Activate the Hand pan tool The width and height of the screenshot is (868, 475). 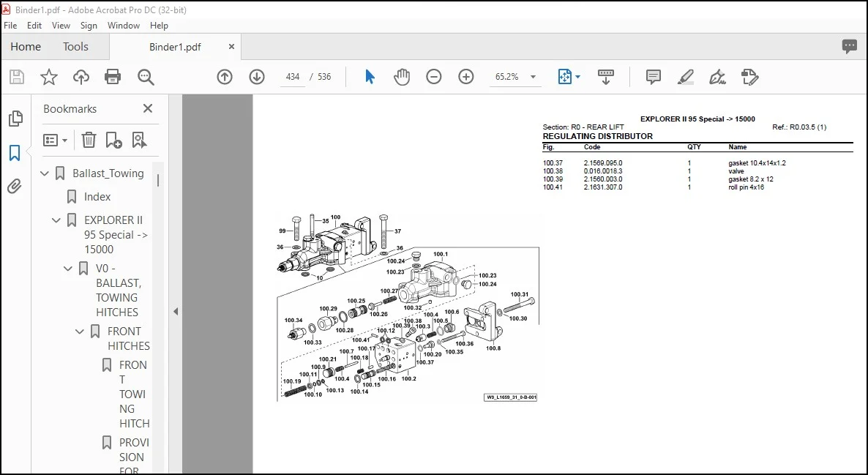coord(402,77)
